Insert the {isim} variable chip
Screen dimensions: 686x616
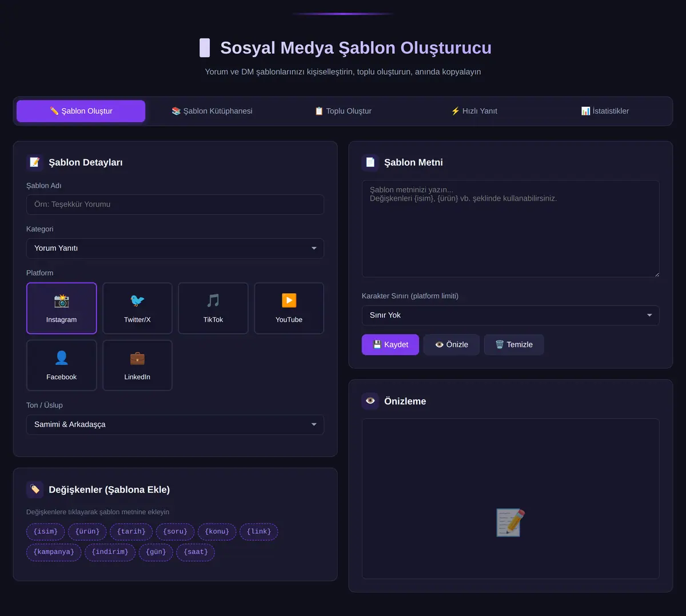pyautogui.click(x=46, y=531)
